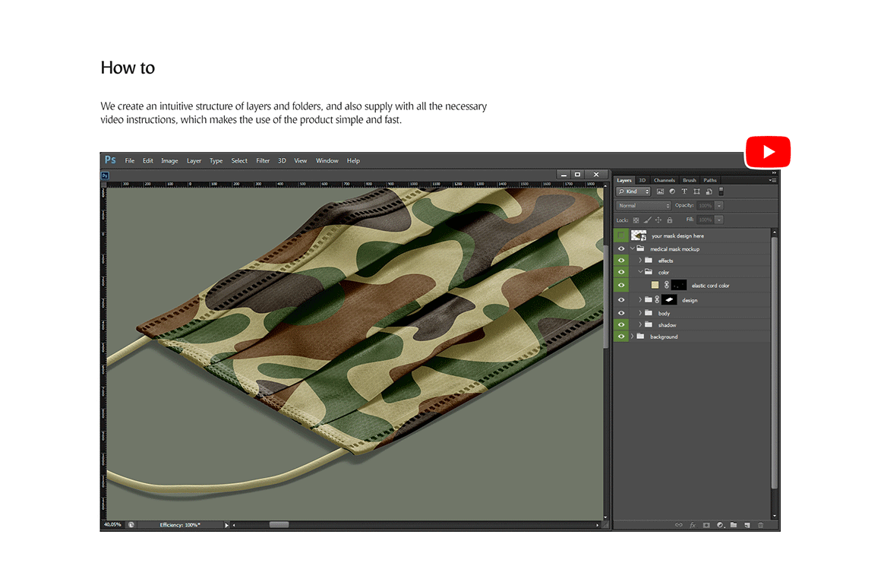Open the Layers panel flyout menu icon
The height and width of the screenshot is (588, 881).
pos(773,181)
